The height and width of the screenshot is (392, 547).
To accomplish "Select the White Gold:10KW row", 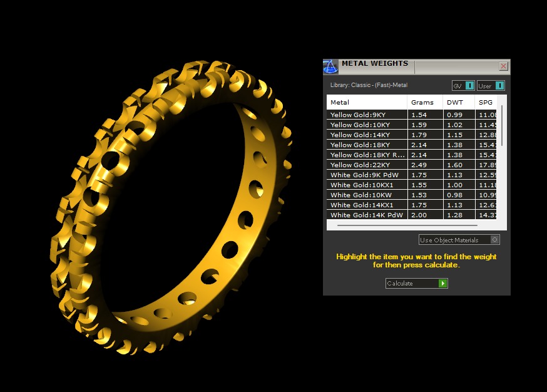I will (x=412, y=195).
